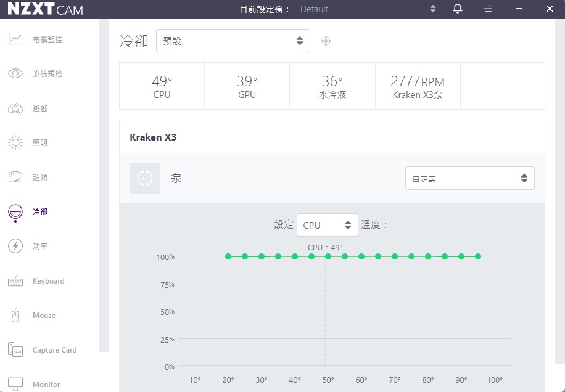Click the 10° axis label
565x392 pixels.
coord(195,380)
